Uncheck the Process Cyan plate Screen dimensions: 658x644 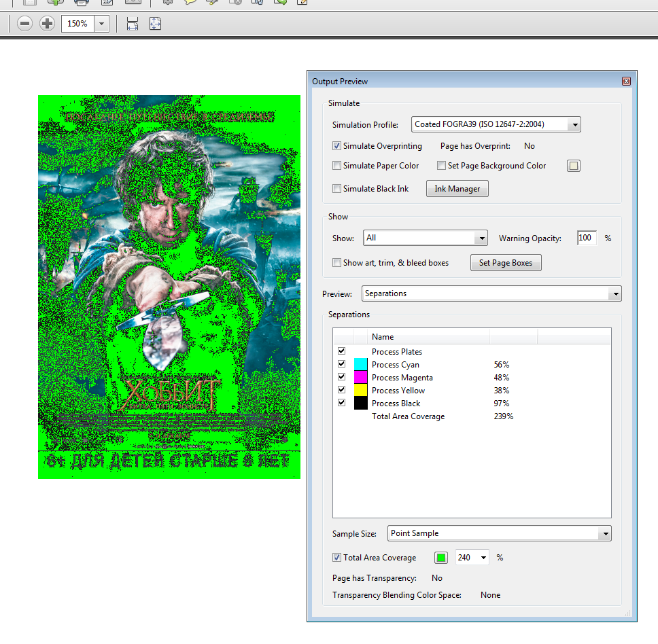tap(342, 364)
